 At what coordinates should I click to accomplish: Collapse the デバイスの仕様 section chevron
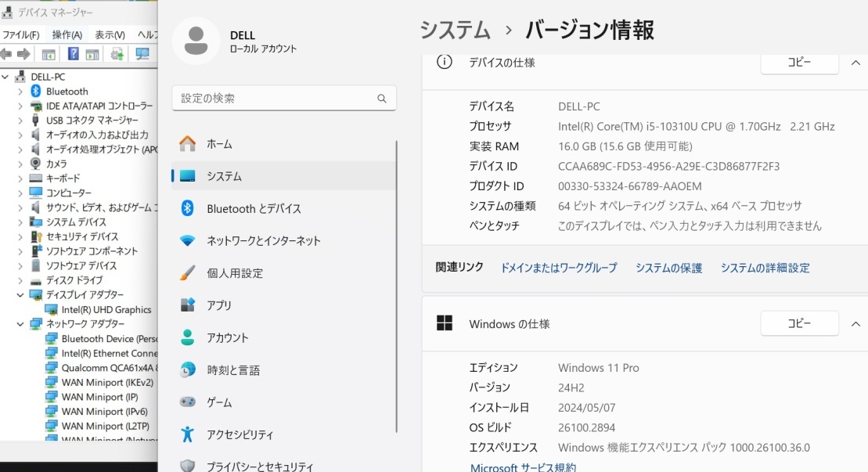[855, 63]
